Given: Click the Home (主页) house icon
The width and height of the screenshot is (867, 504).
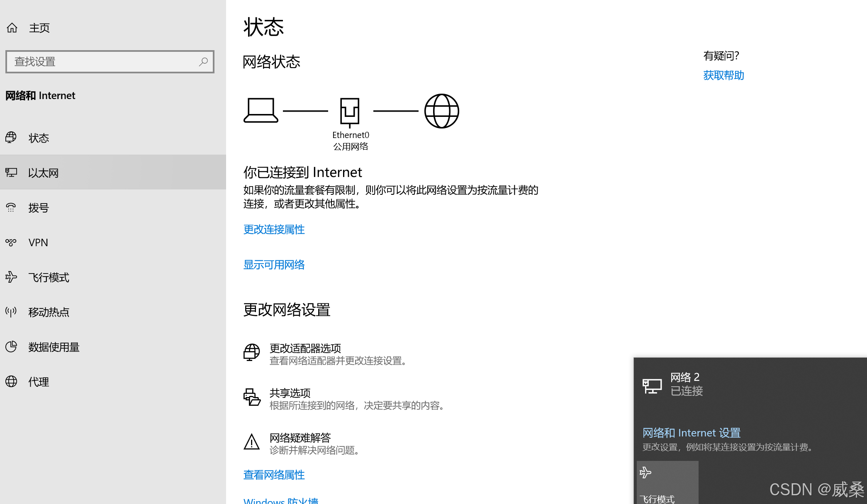Looking at the screenshot, I should 12,28.
